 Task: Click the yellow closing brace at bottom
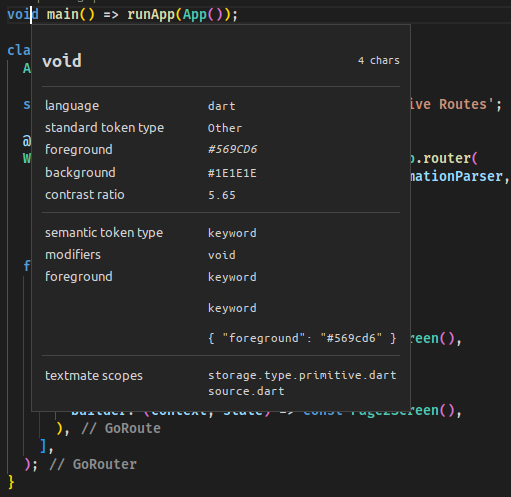(11, 482)
